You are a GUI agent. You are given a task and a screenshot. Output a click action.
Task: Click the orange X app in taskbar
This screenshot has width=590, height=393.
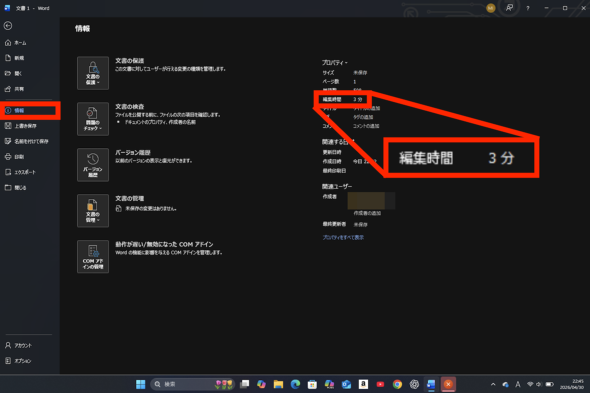point(448,384)
